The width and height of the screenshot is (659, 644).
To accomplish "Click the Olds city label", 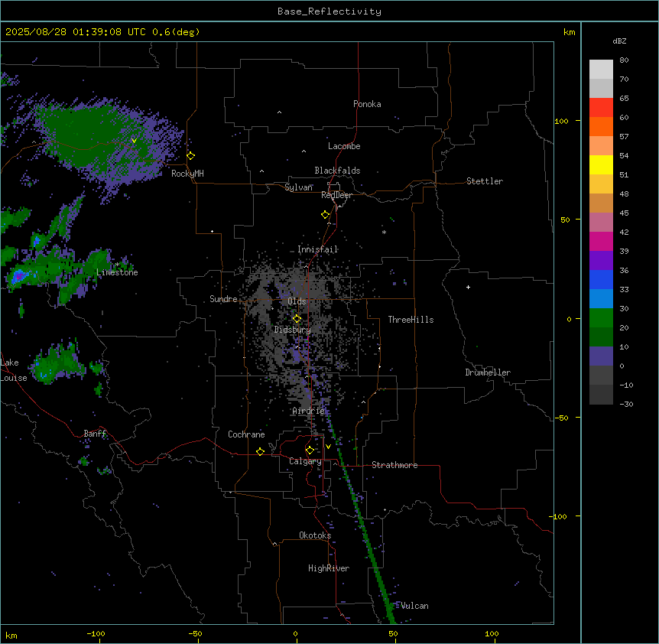I will coord(297,301).
